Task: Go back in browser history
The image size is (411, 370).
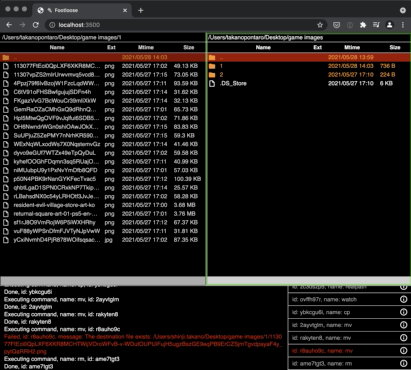Action: 9,25
